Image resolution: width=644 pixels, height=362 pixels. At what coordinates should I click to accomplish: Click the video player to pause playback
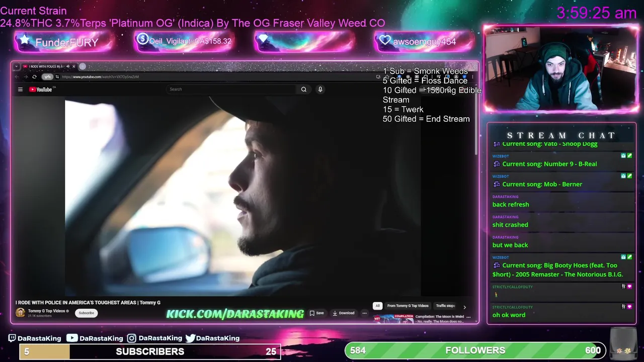243,197
